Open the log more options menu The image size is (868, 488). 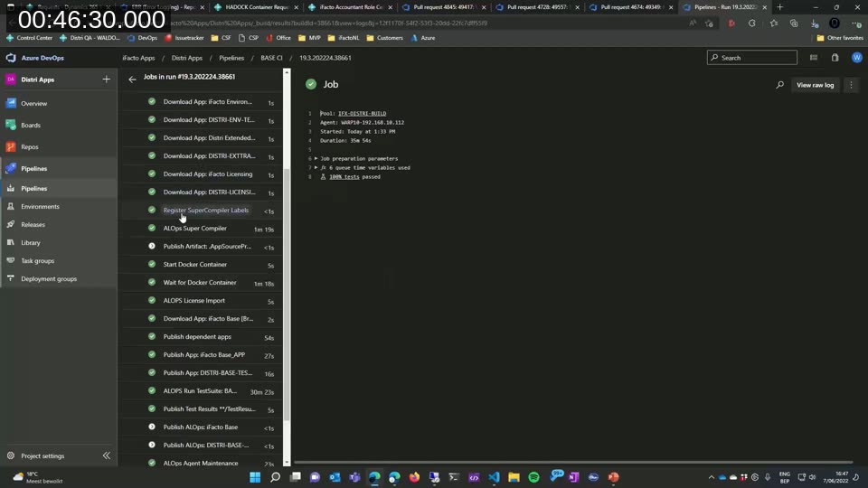[851, 85]
